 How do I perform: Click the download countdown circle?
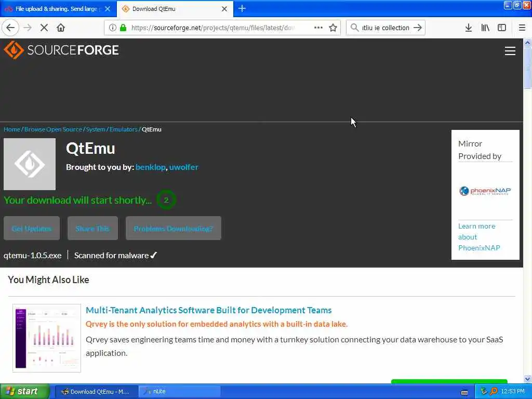coord(166,200)
